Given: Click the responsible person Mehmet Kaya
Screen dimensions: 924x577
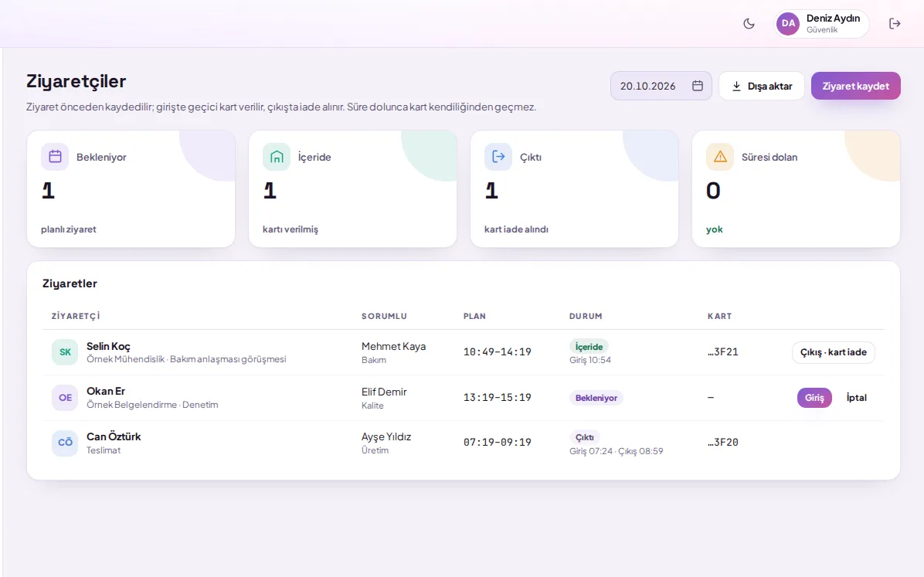Looking at the screenshot, I should pyautogui.click(x=394, y=346).
